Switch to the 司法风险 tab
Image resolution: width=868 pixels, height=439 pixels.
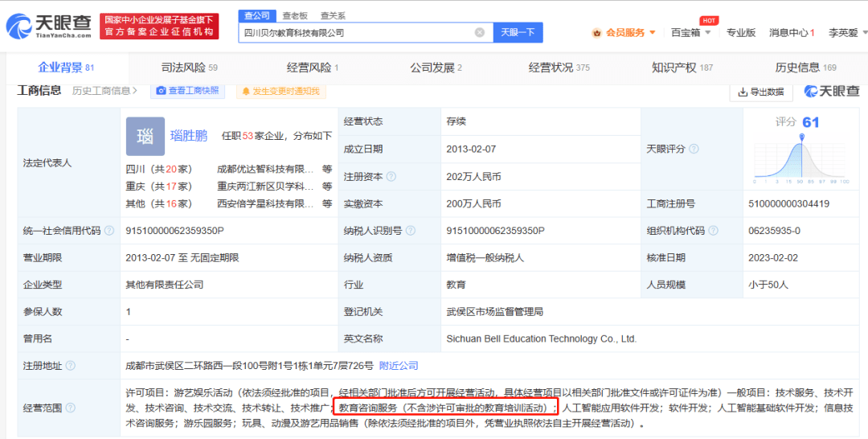click(189, 68)
